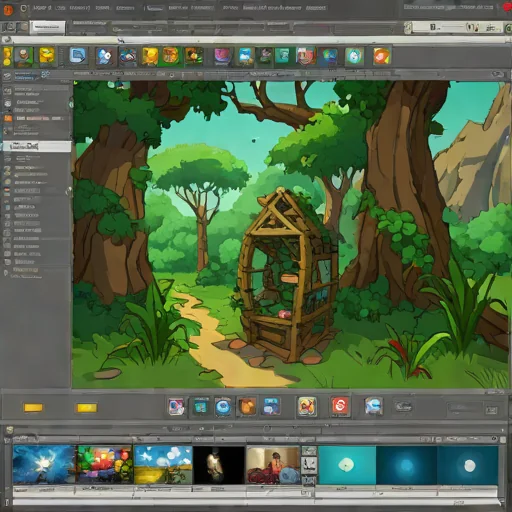Open the red S icon below the canvas
The width and height of the screenshot is (512, 512).
(x=340, y=406)
